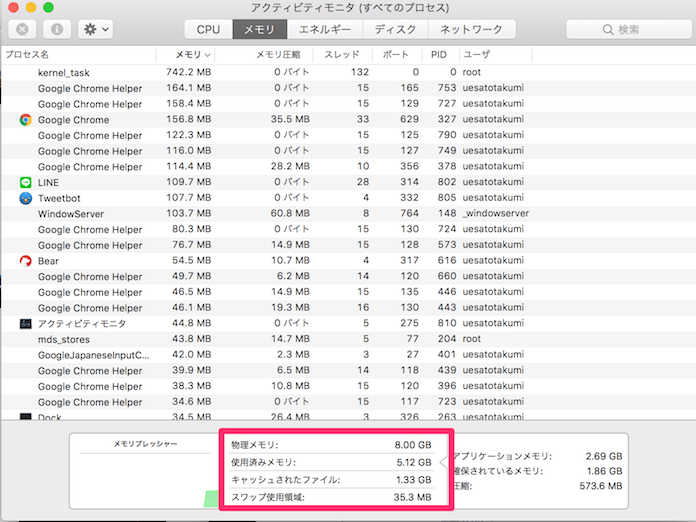Select Google Chrome Helper using 122.3 MB
The image size is (696, 522).
pyautogui.click(x=348, y=135)
